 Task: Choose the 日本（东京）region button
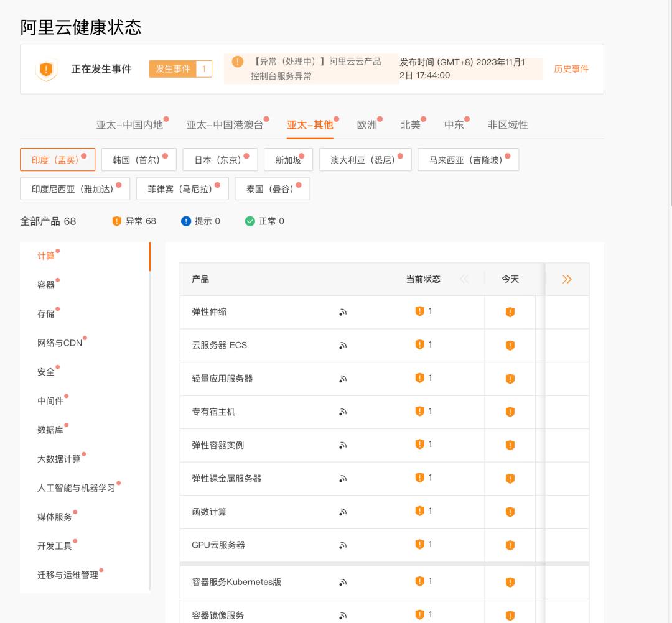point(220,160)
